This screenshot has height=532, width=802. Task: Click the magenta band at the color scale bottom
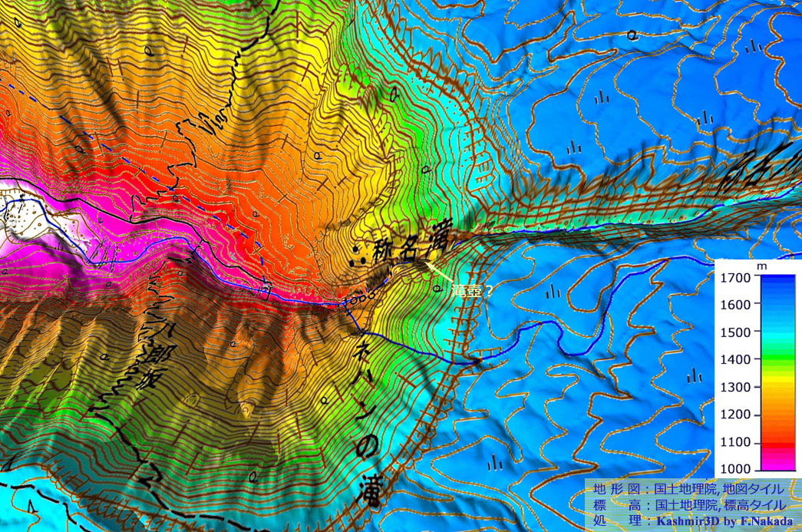(777, 464)
